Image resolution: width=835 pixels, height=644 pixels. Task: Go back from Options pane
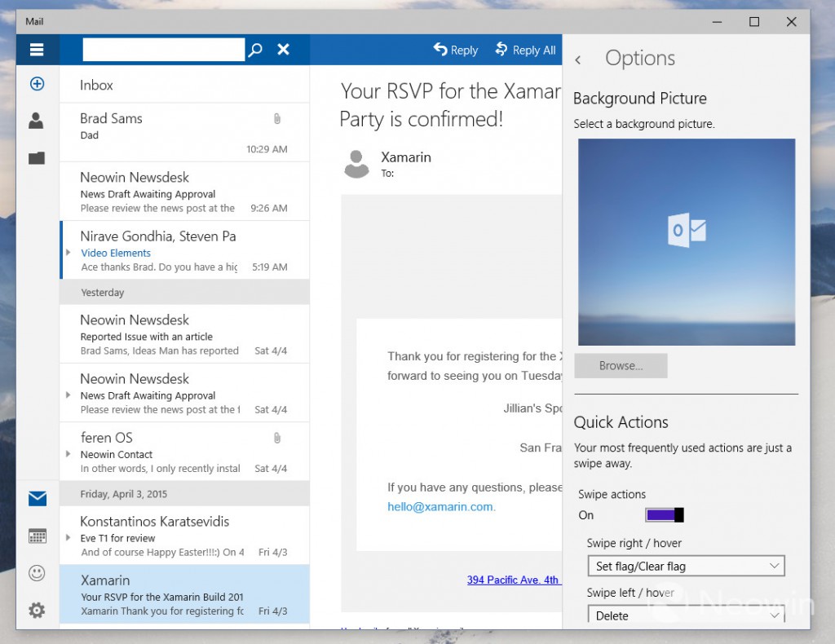[578, 60]
